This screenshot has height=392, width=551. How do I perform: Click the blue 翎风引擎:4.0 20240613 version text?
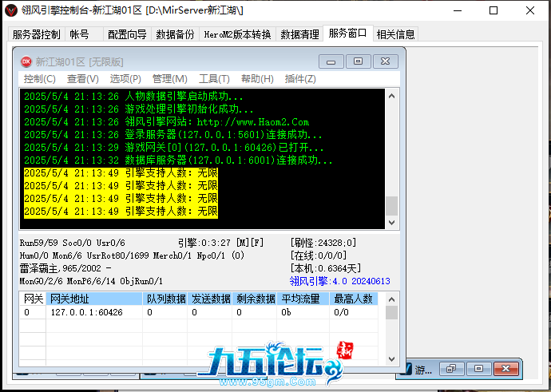[340, 281]
